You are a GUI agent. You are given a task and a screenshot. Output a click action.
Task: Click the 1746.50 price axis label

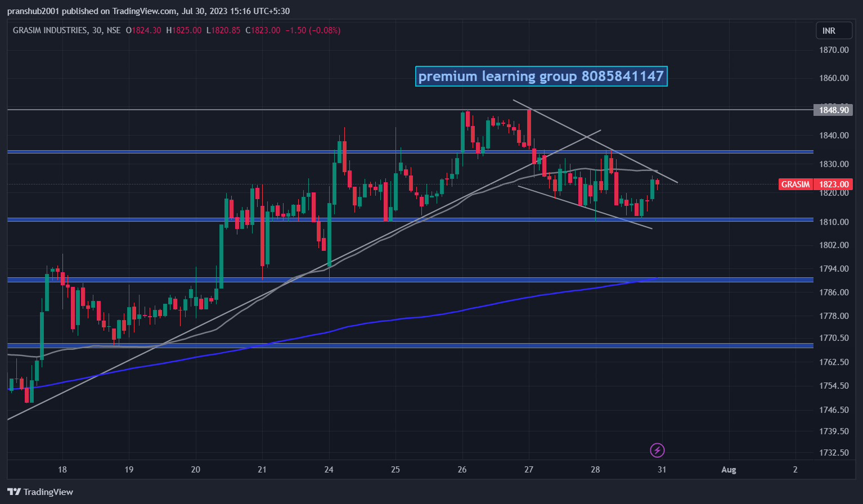(x=834, y=409)
